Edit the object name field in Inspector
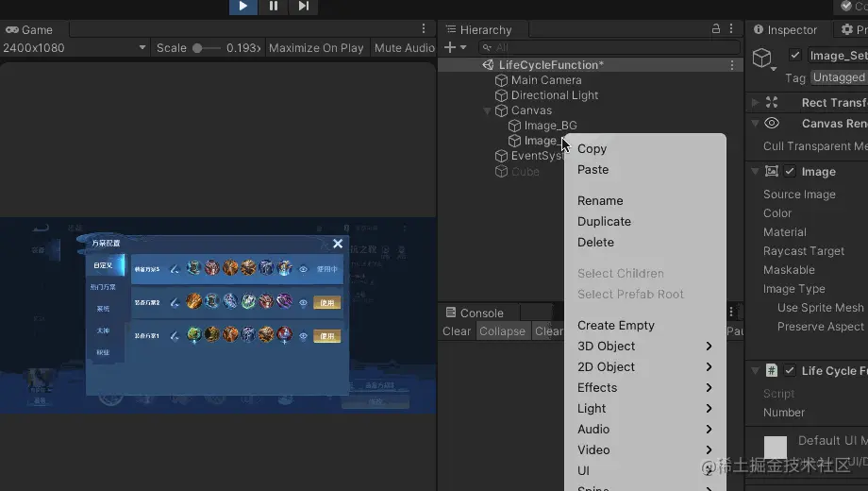 (837, 56)
